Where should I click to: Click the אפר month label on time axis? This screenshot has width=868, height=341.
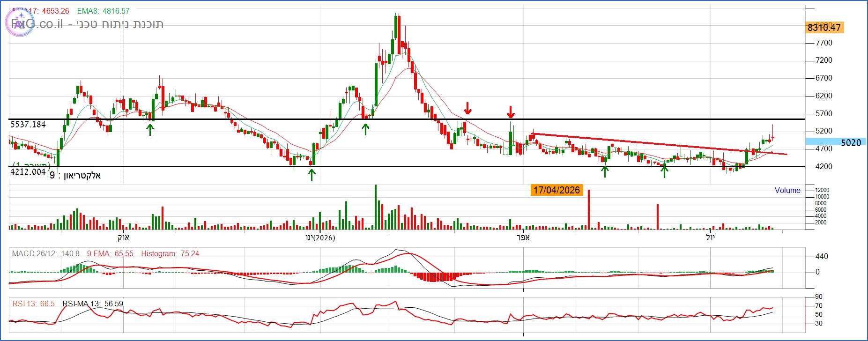click(x=523, y=237)
